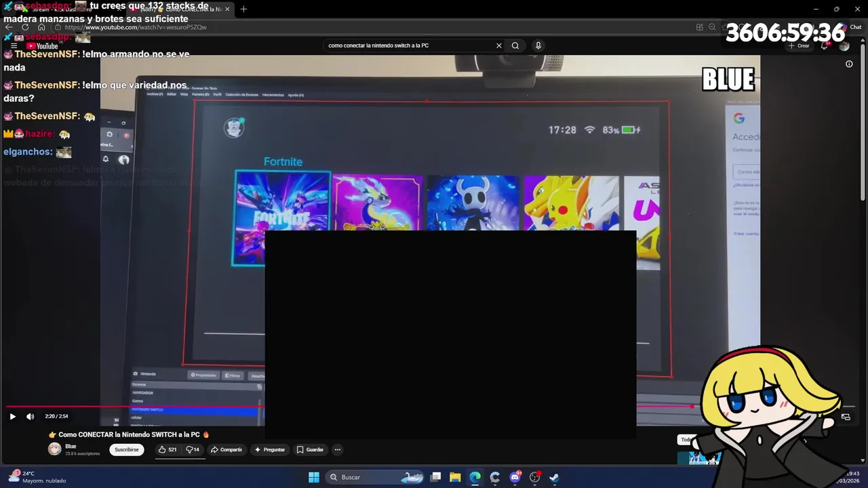This screenshot has width=868, height=488.
Task: Open the Blue channel avatar
Action: pos(54,449)
